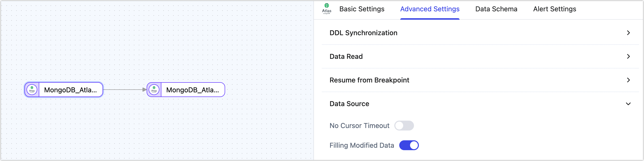Expand the Resume from Breakpoint section

629,80
